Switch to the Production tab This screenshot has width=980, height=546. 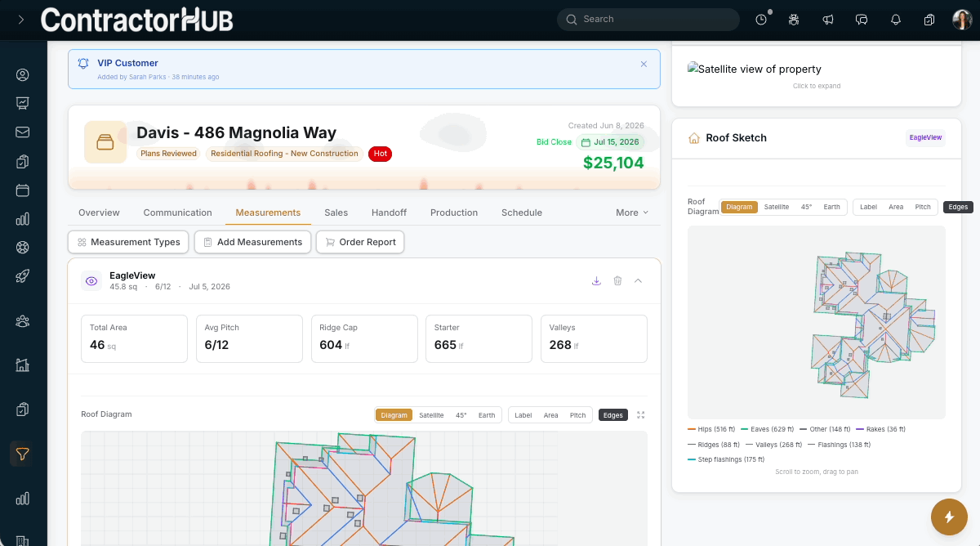click(x=454, y=213)
